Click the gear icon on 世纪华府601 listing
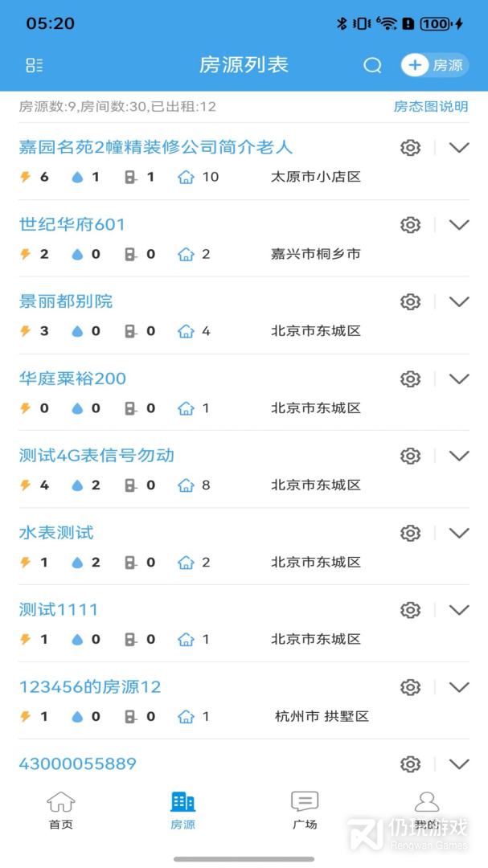This screenshot has width=488, height=868. pyautogui.click(x=410, y=224)
